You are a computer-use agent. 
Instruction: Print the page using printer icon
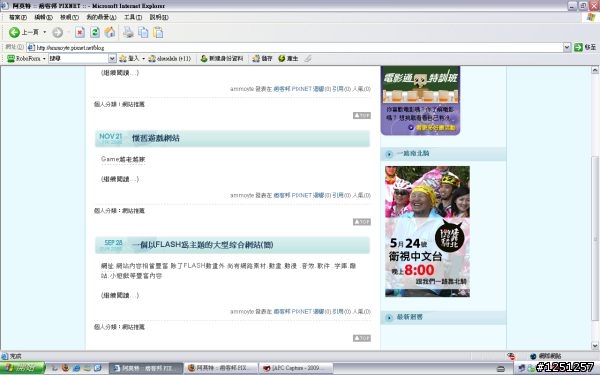tap(128, 33)
